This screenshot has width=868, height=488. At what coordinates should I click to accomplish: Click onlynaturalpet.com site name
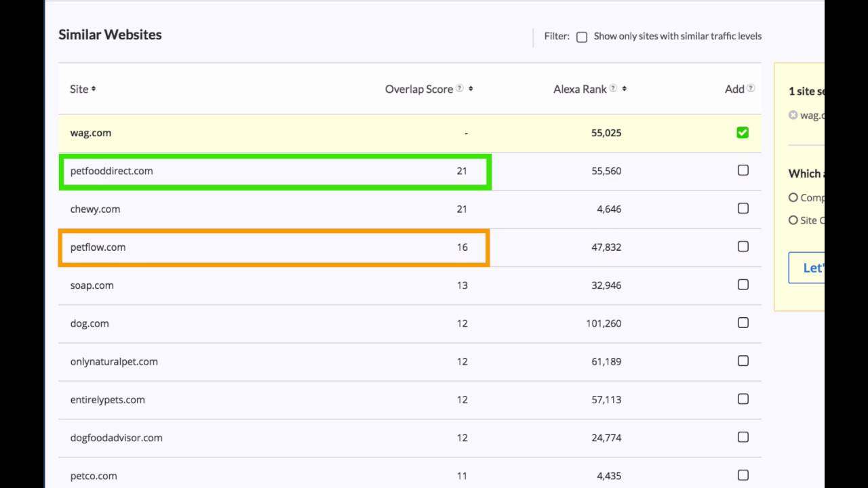[x=114, y=361]
